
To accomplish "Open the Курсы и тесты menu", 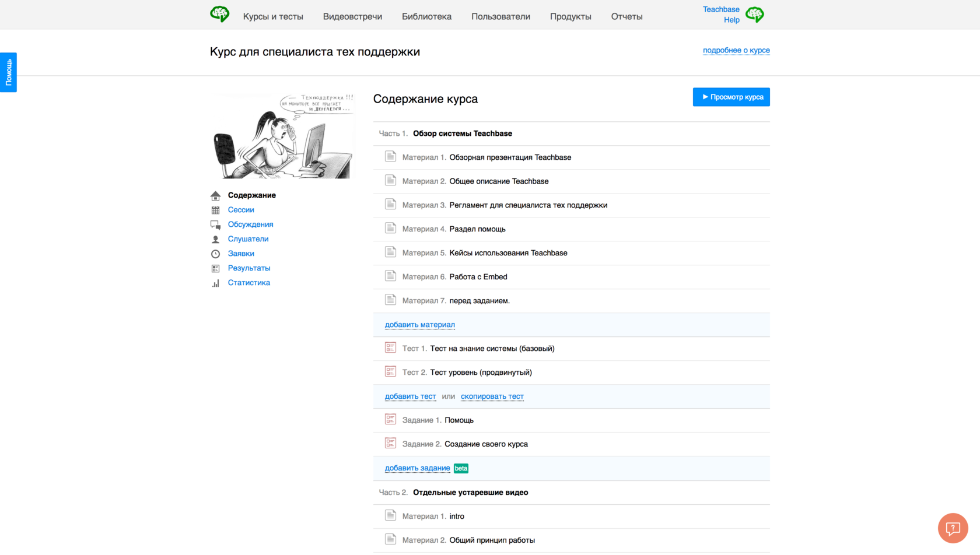I will point(273,16).
